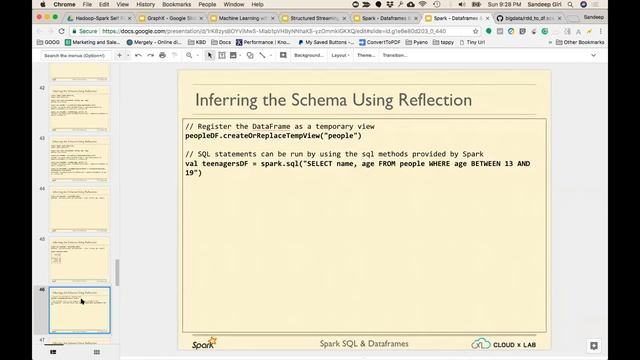Click the explore button at bottom right

pos(594,346)
